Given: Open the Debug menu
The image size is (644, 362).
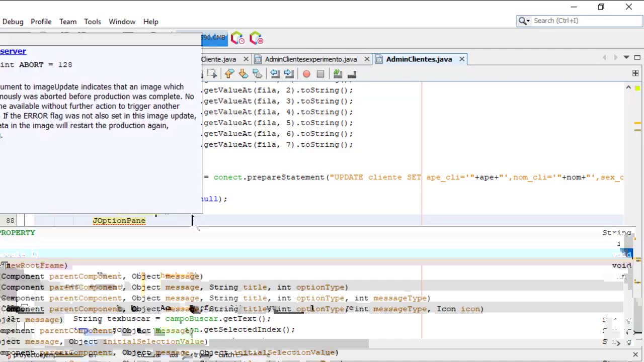Looking at the screenshot, I should click(x=13, y=22).
